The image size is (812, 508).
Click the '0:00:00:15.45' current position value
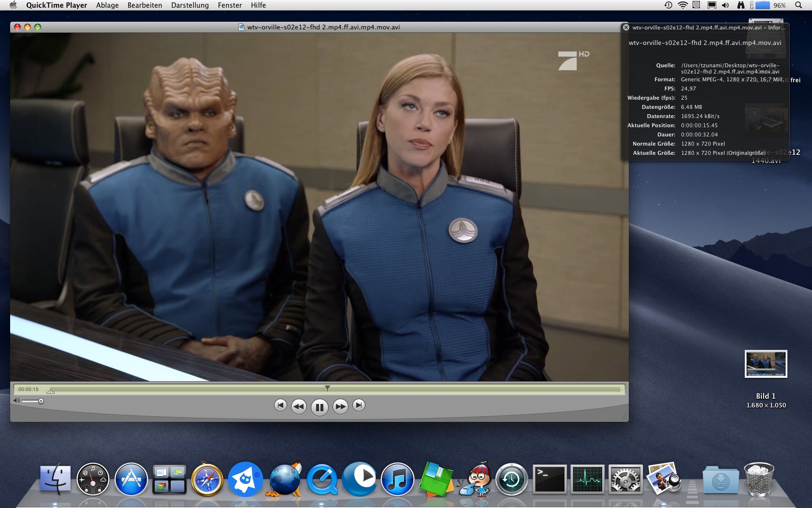click(699, 125)
